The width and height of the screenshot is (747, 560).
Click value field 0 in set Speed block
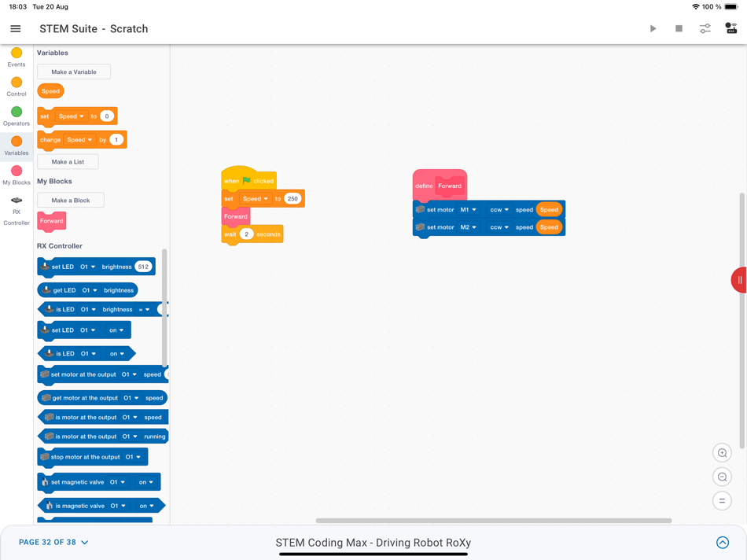[107, 116]
